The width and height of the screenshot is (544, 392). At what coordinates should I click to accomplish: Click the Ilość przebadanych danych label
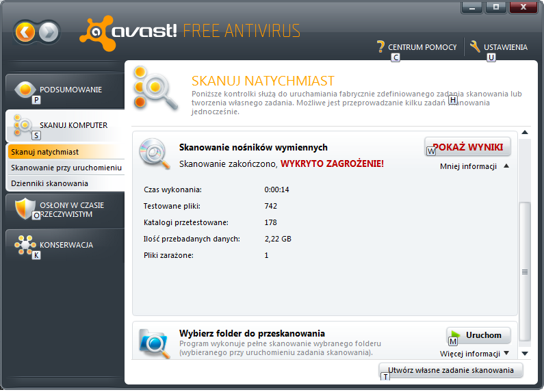pos(192,239)
